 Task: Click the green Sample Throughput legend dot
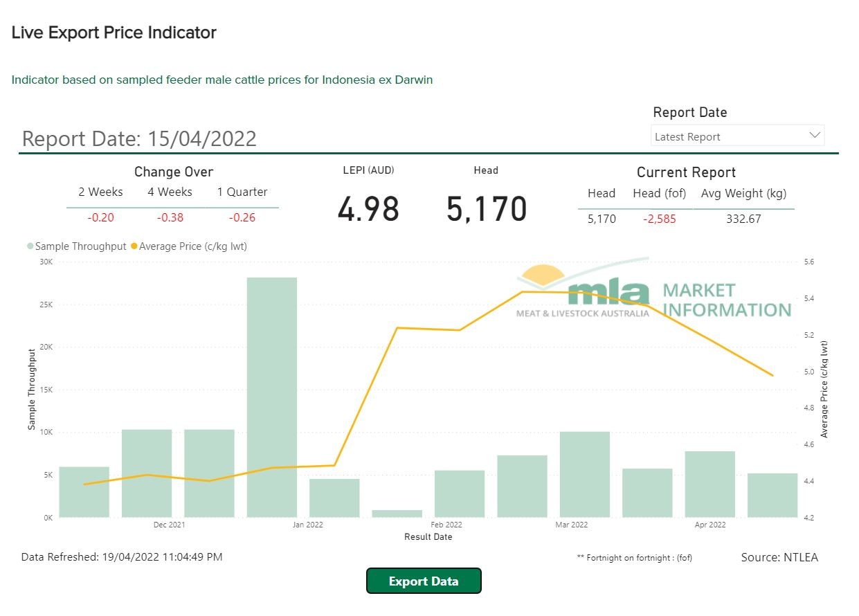(x=30, y=246)
